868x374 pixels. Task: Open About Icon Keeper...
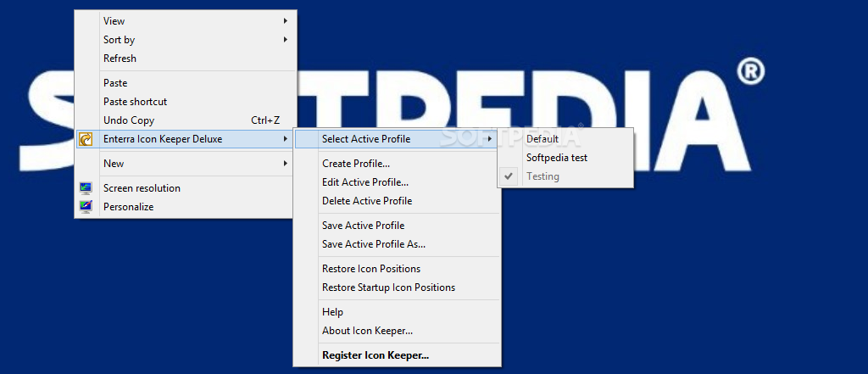(x=397, y=331)
